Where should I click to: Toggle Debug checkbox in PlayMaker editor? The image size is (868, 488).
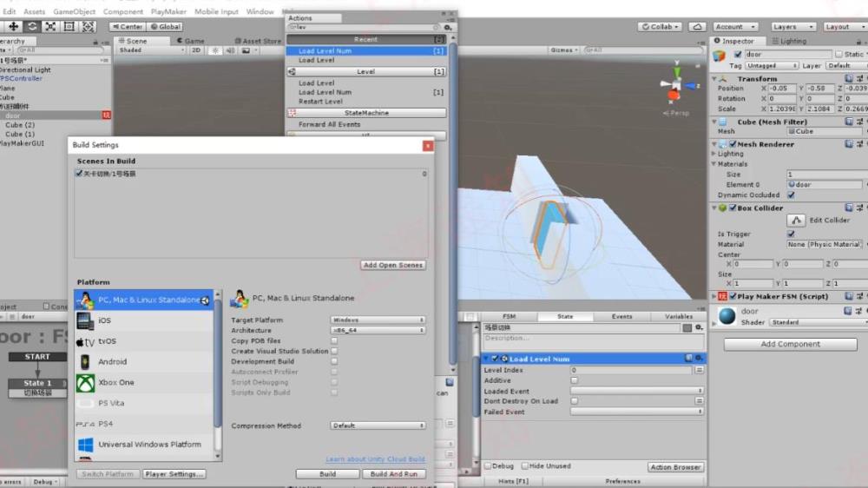488,465
